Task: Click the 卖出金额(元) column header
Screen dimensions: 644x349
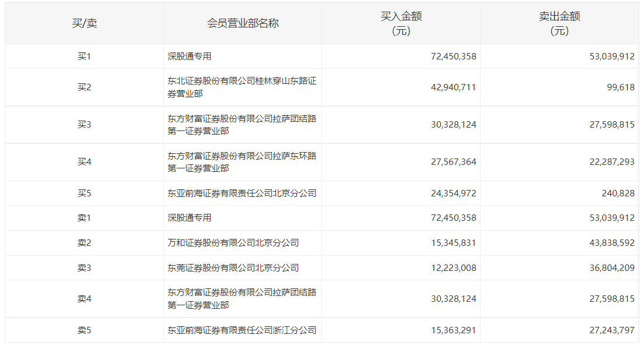Action: point(559,23)
